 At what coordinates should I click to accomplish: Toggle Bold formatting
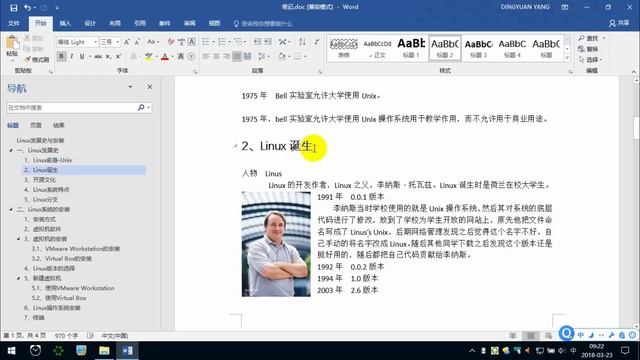(61, 56)
